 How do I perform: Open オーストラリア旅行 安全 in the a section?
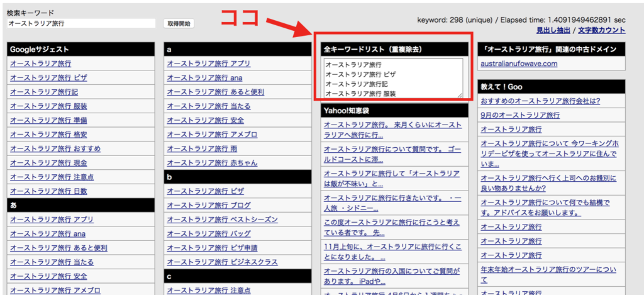click(206, 120)
